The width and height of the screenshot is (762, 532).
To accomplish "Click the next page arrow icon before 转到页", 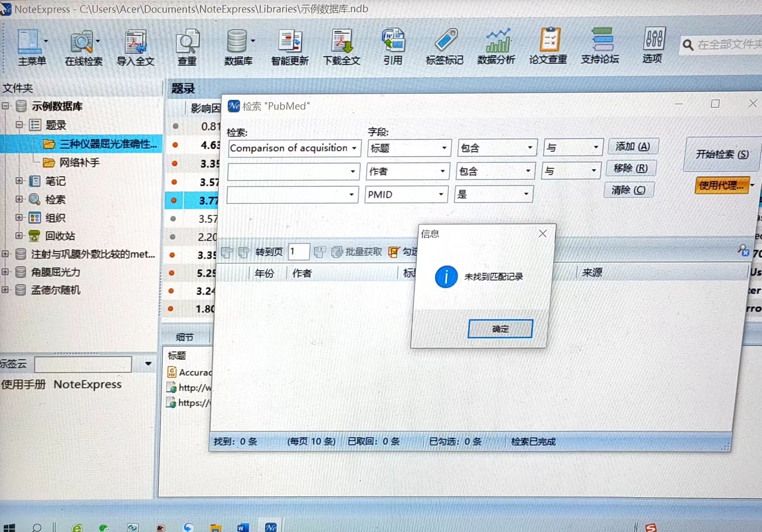I will point(244,252).
